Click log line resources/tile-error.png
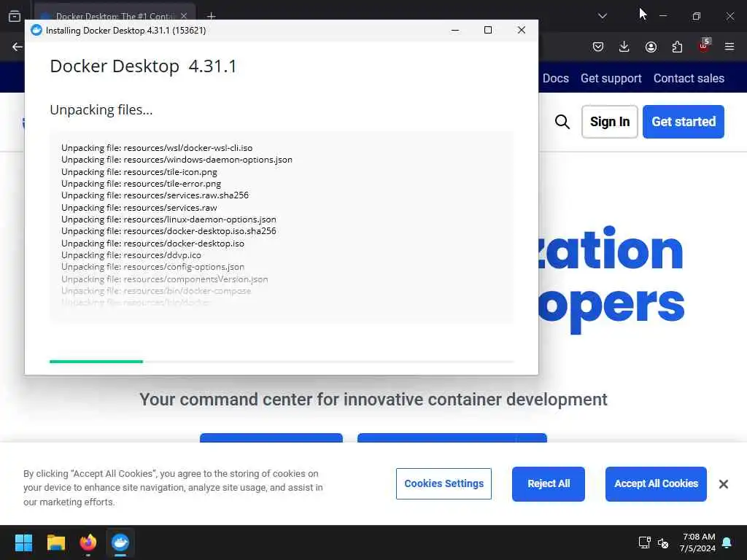The image size is (747, 560). 141,184
